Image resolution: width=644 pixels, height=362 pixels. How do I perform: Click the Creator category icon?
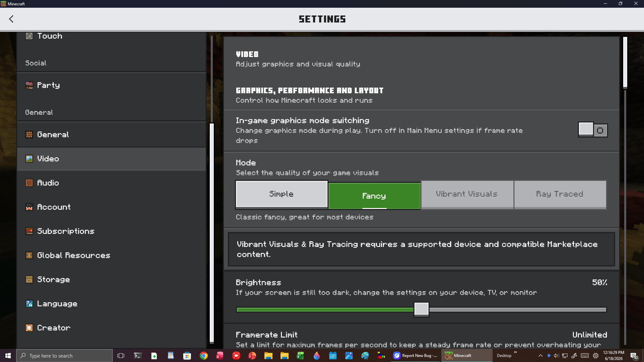tap(29, 328)
